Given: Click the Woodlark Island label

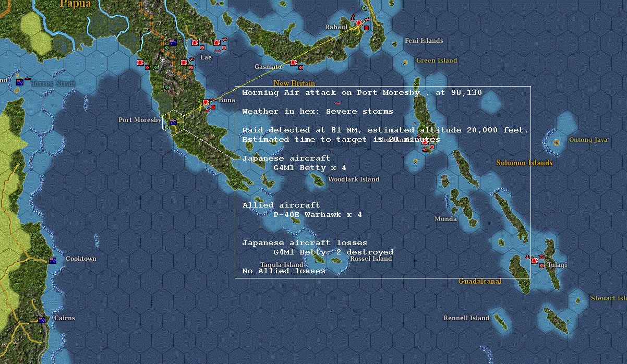Looking at the screenshot, I should (354, 179).
